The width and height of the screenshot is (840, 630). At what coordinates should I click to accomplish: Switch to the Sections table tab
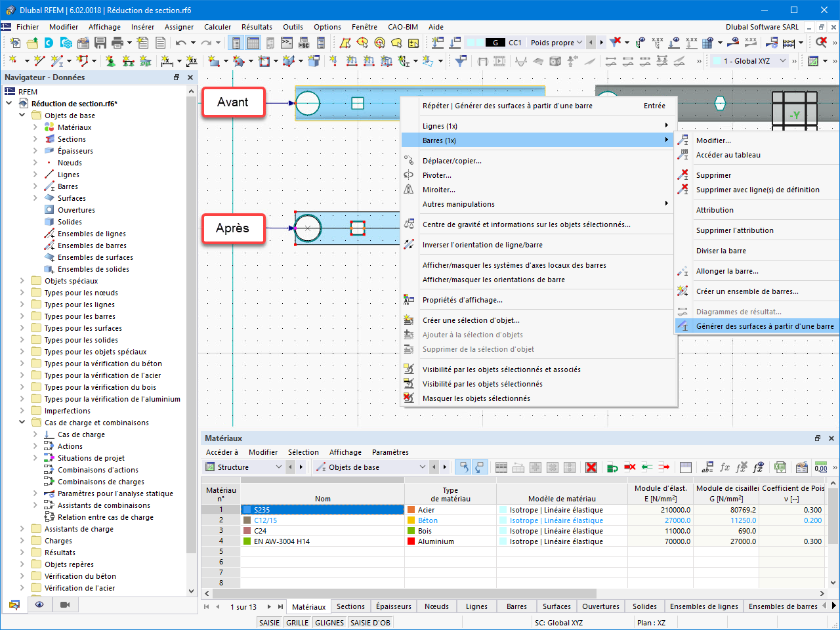pos(350,606)
